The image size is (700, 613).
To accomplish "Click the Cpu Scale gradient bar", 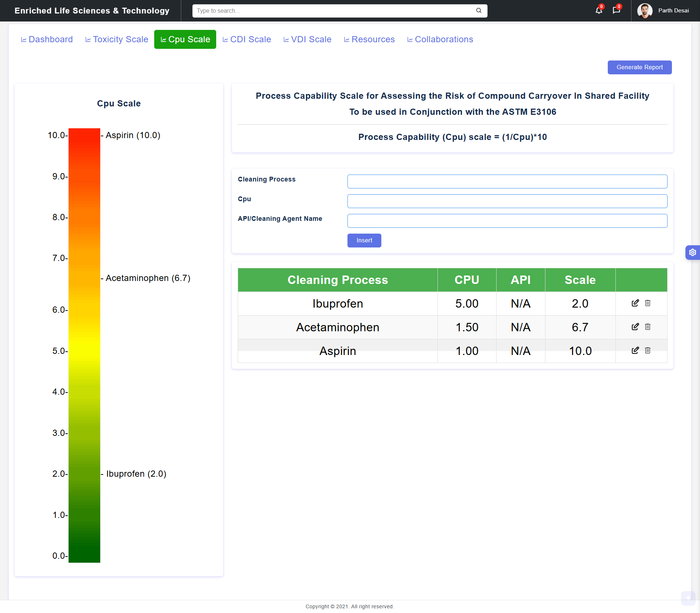I will 84,345.
